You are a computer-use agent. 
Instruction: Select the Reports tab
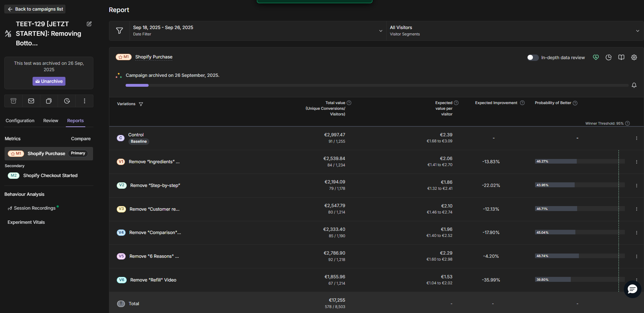tap(75, 121)
